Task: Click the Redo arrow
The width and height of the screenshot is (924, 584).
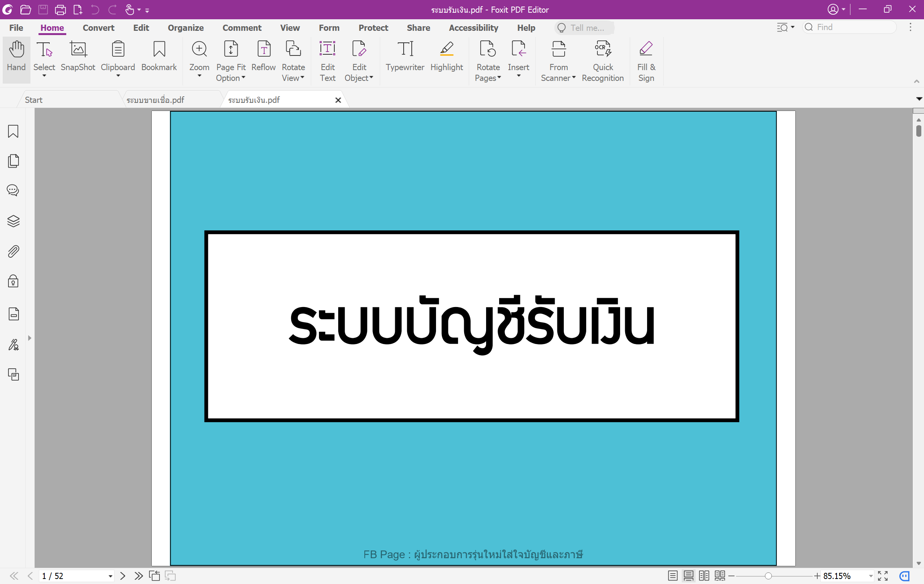Action: pyautogui.click(x=112, y=10)
